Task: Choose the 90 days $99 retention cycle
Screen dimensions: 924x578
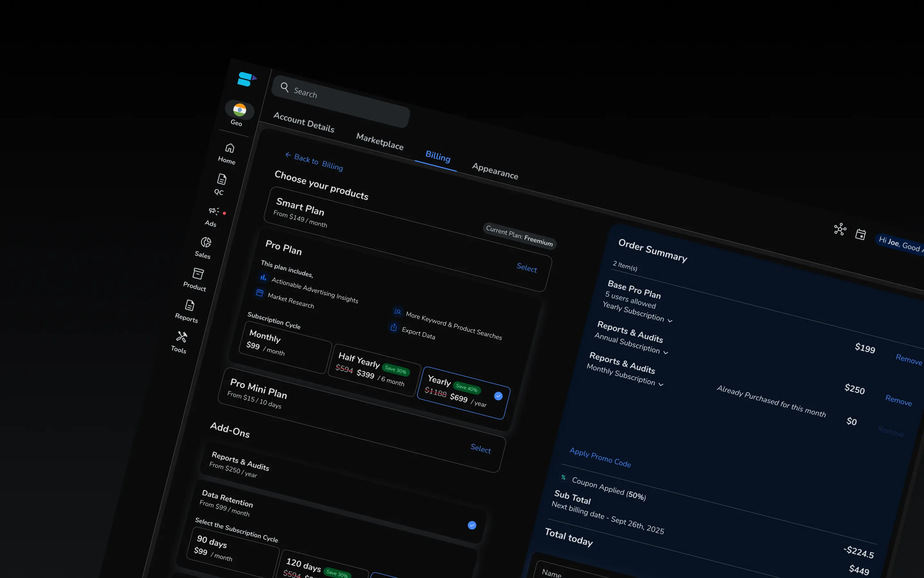Action: 233,552
